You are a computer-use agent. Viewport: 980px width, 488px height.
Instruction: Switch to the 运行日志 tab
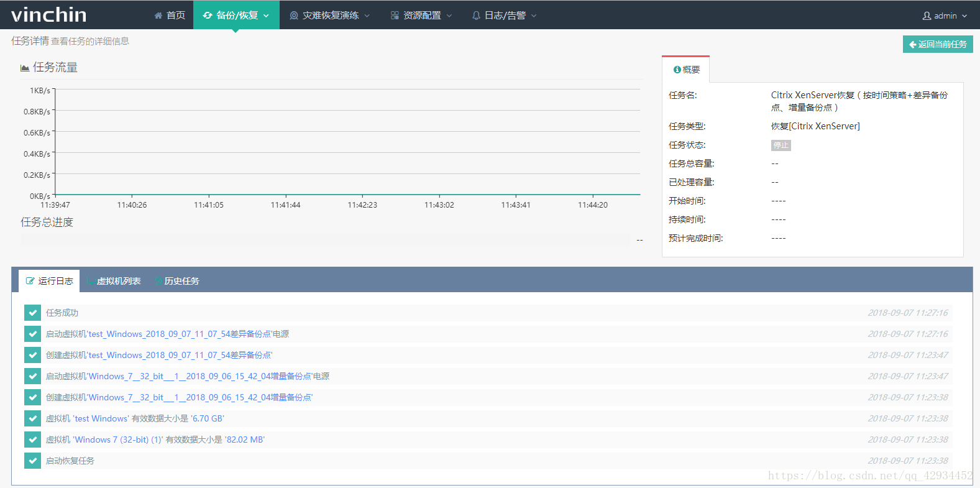pos(49,281)
